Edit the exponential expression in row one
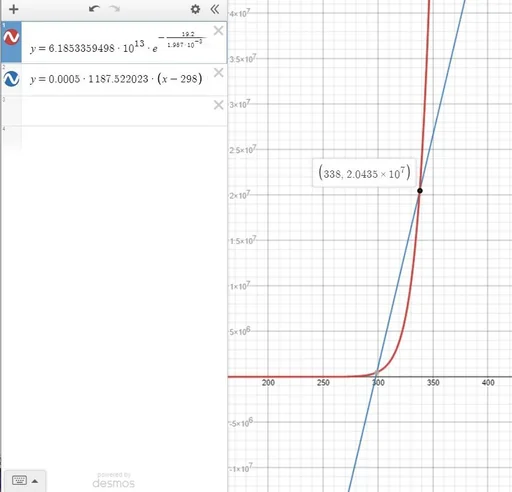This screenshot has width=512, height=492. click(x=117, y=43)
